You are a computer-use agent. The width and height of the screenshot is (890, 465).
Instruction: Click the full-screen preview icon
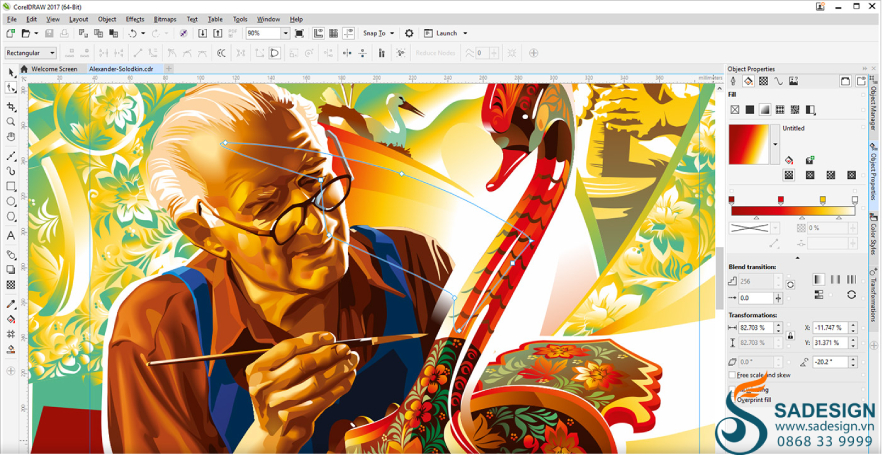tap(300, 33)
